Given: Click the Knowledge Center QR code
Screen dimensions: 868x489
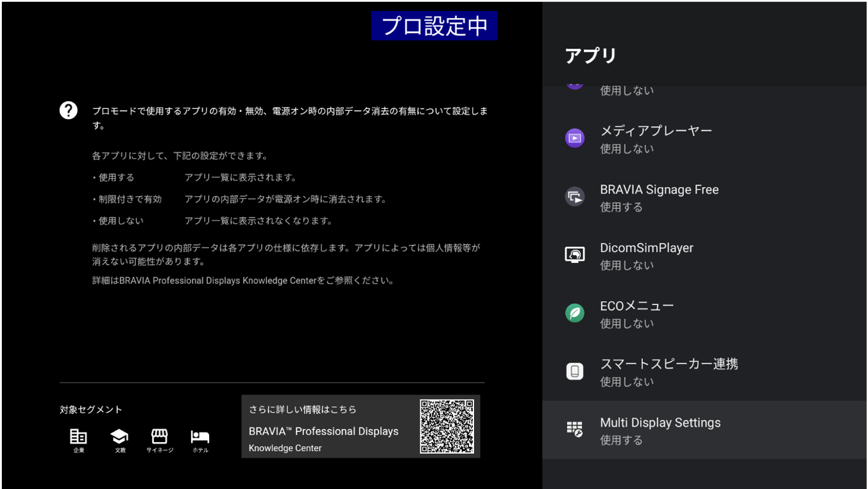Looking at the screenshot, I should (x=447, y=426).
